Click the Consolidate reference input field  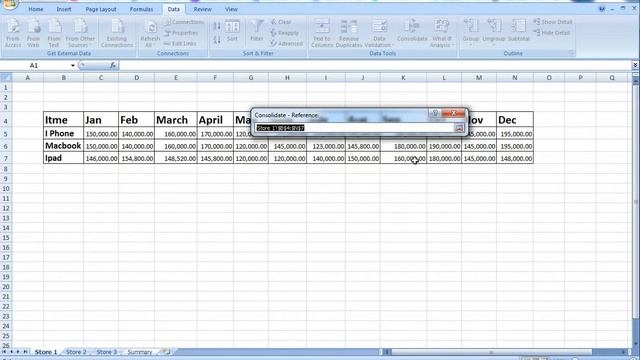(354, 128)
